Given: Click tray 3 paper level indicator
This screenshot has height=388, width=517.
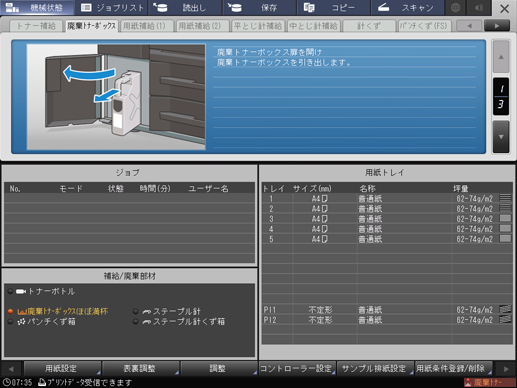Looking at the screenshot, I should coord(505,218).
